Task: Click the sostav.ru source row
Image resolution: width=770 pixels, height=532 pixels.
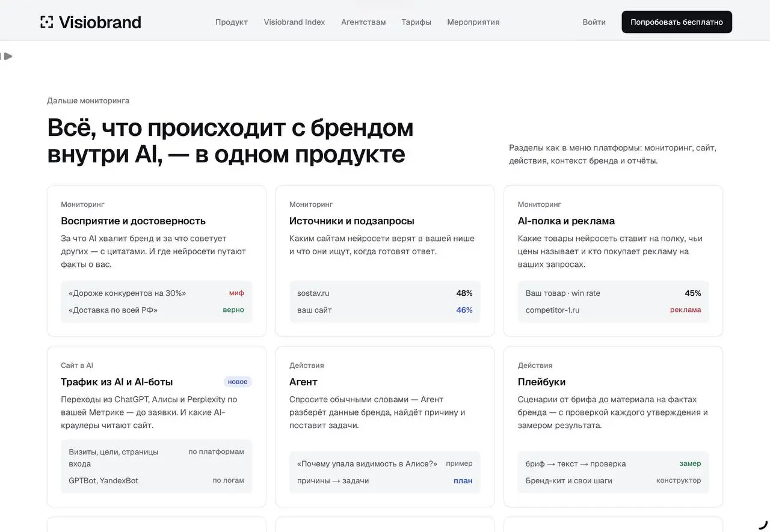Action: (x=385, y=293)
